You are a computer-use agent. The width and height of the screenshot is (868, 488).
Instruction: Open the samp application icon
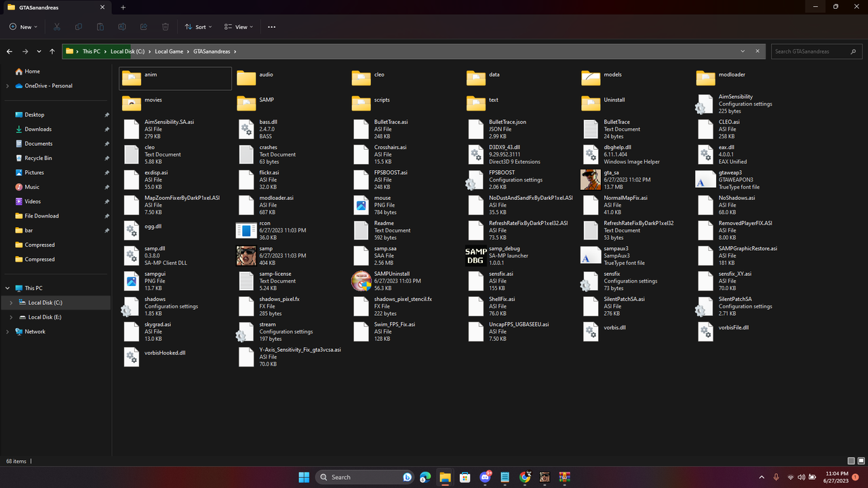[245, 256]
